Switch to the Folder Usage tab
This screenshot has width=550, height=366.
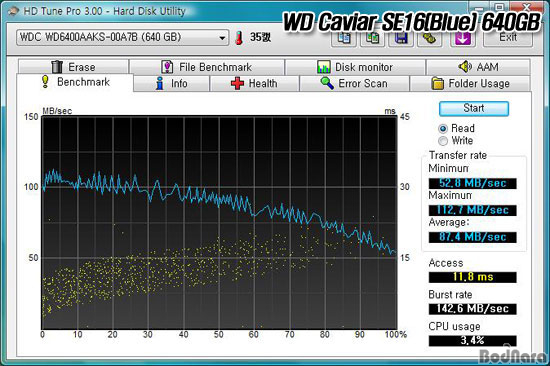click(x=470, y=84)
